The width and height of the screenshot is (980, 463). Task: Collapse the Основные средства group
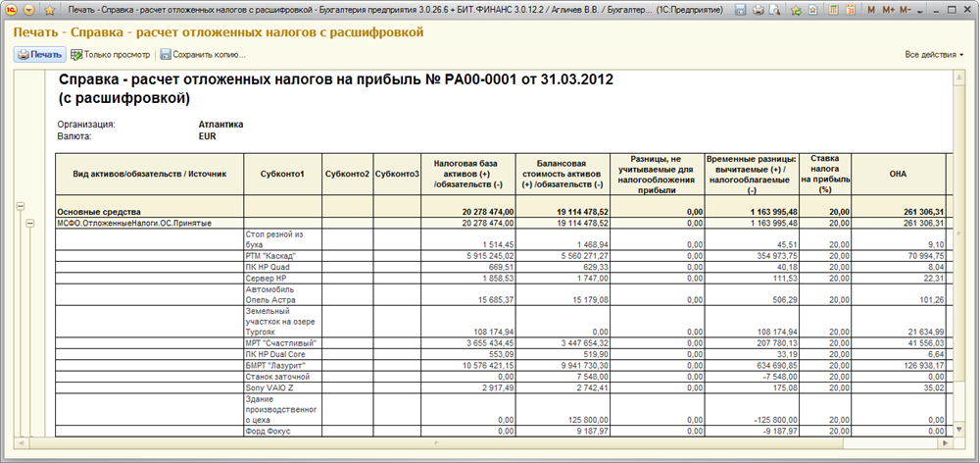click(20, 204)
